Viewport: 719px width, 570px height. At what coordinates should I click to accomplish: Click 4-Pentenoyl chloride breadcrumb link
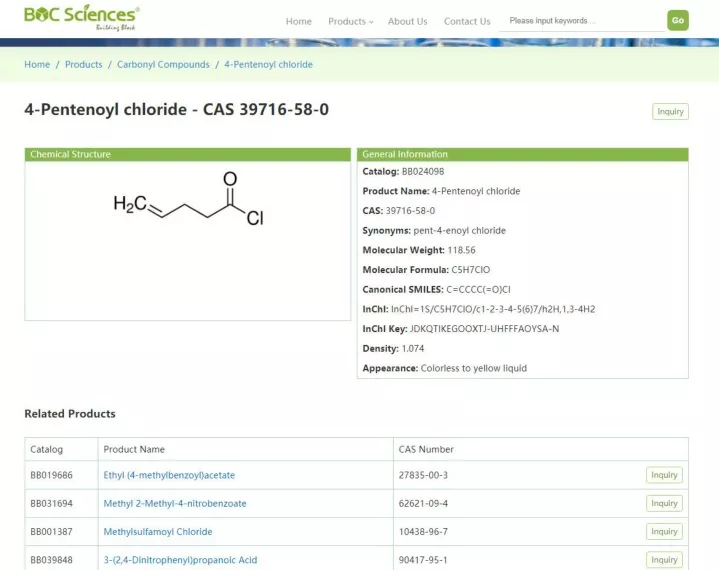point(268,65)
